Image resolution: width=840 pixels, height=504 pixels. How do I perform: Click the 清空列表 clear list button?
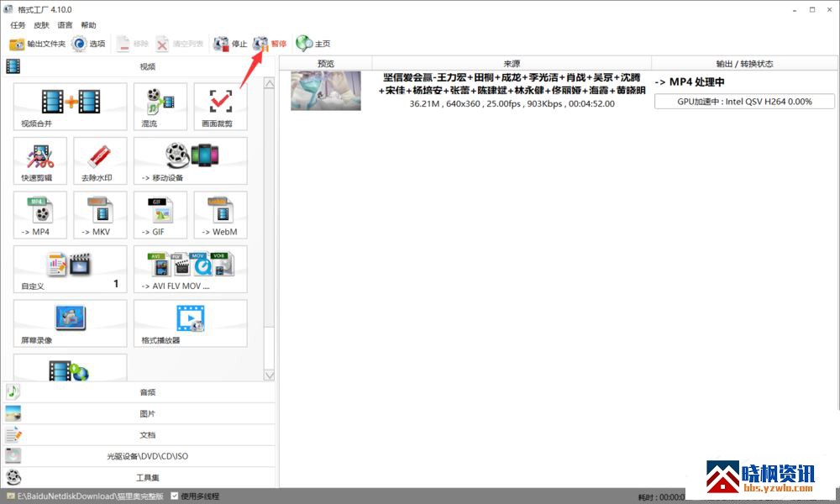tap(180, 44)
